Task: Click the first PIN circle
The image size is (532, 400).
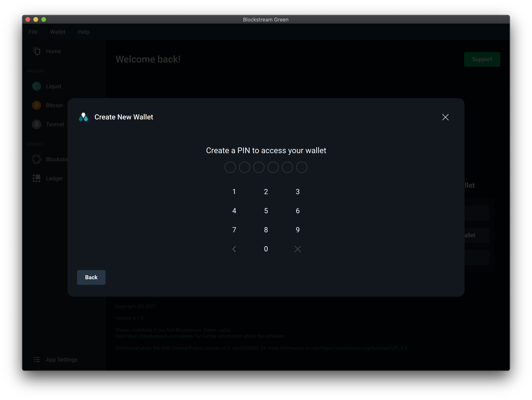Action: pyautogui.click(x=230, y=167)
